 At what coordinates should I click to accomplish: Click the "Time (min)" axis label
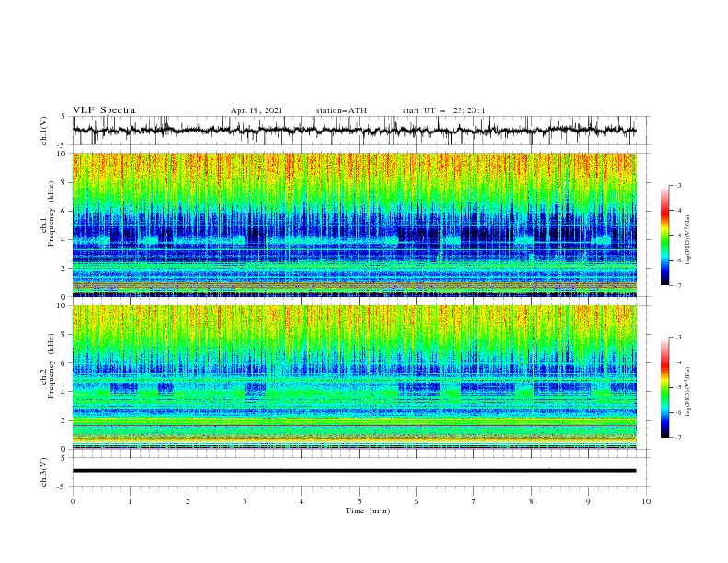tap(368, 511)
